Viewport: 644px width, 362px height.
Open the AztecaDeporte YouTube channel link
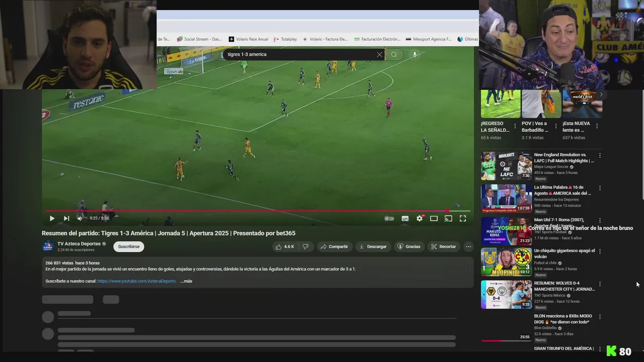(137, 281)
